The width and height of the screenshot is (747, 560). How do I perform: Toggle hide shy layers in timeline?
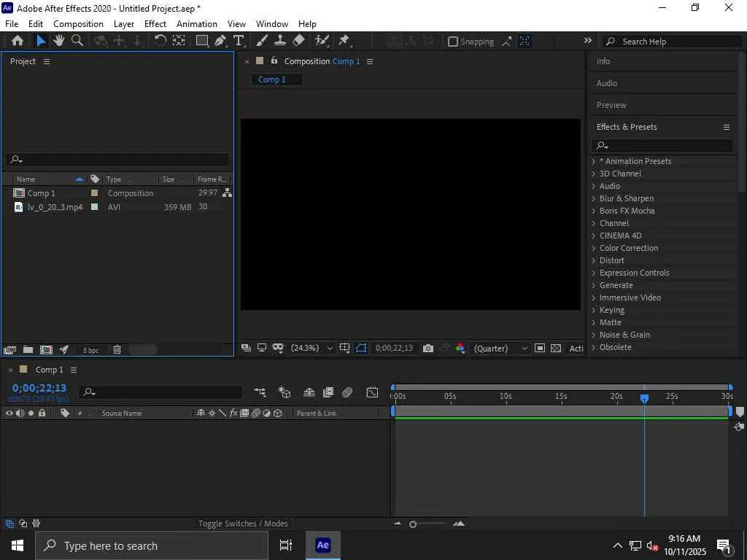click(309, 392)
